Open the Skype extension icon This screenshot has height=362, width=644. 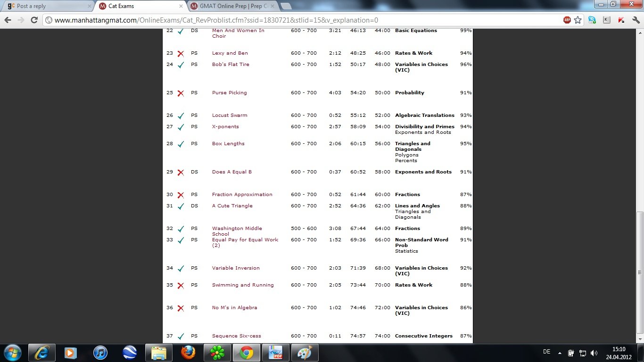(x=592, y=20)
